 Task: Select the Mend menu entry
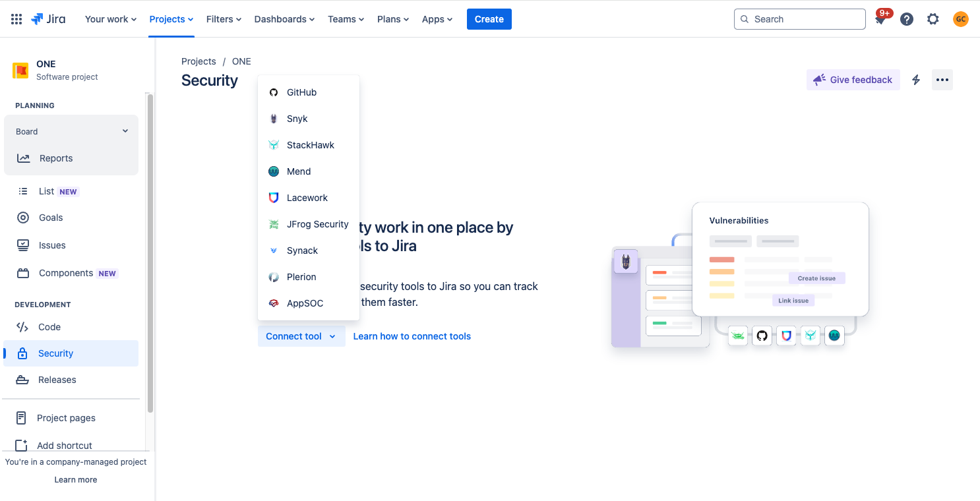pos(309,171)
